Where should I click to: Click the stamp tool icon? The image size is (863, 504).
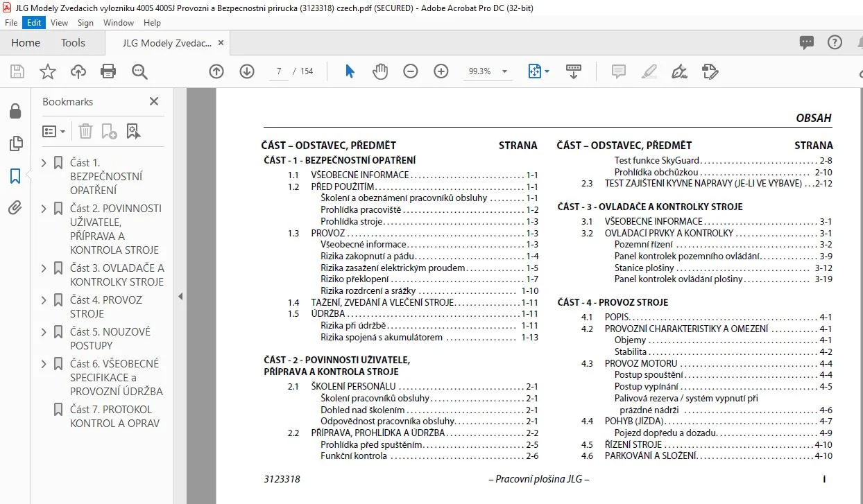pyautogui.click(x=710, y=71)
